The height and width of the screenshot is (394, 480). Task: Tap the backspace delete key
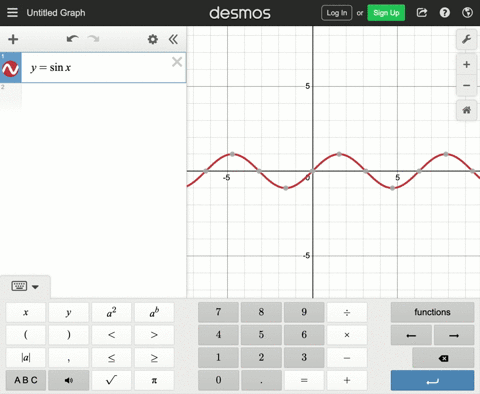(x=443, y=358)
